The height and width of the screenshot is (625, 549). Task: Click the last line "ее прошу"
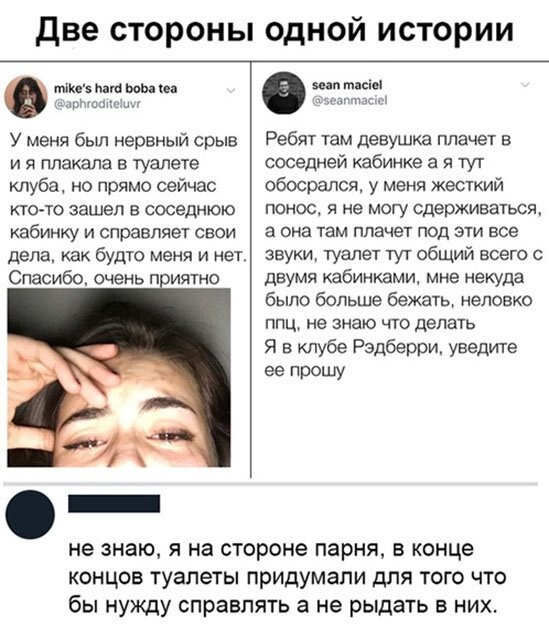305,370
